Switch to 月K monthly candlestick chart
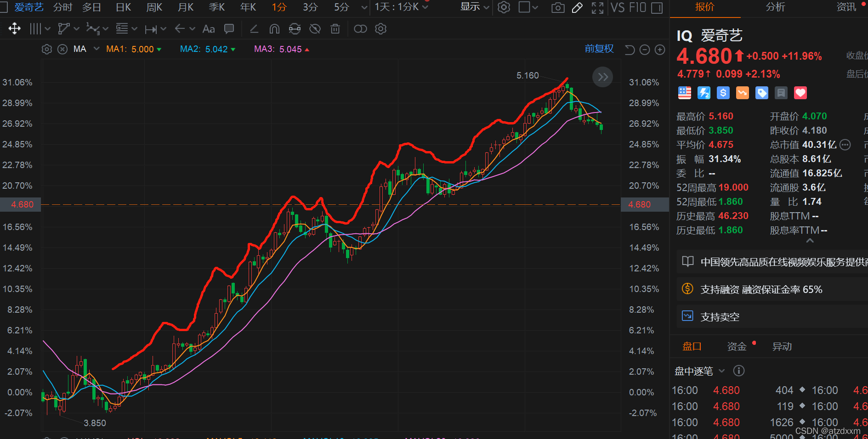The height and width of the screenshot is (439, 868). (x=186, y=7)
